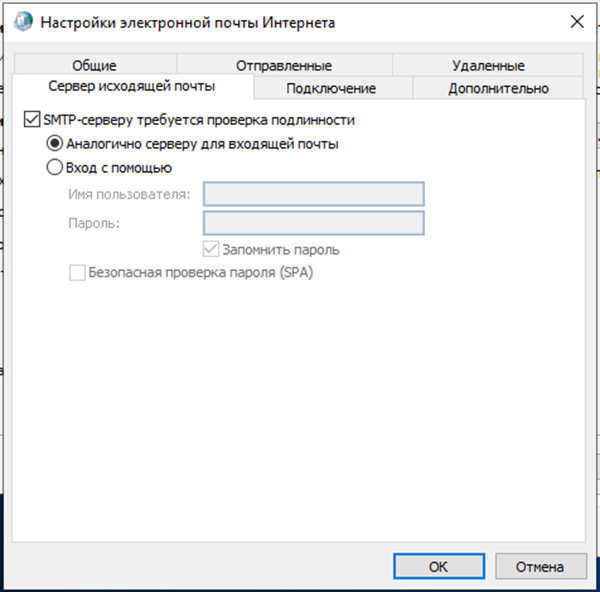
Task: Open the Удаленные tab
Action: [x=488, y=65]
